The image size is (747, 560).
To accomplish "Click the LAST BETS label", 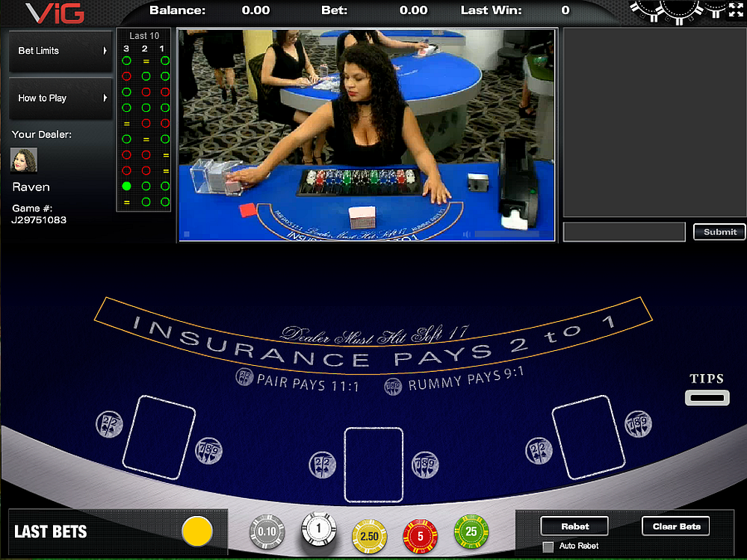I will click(x=51, y=532).
